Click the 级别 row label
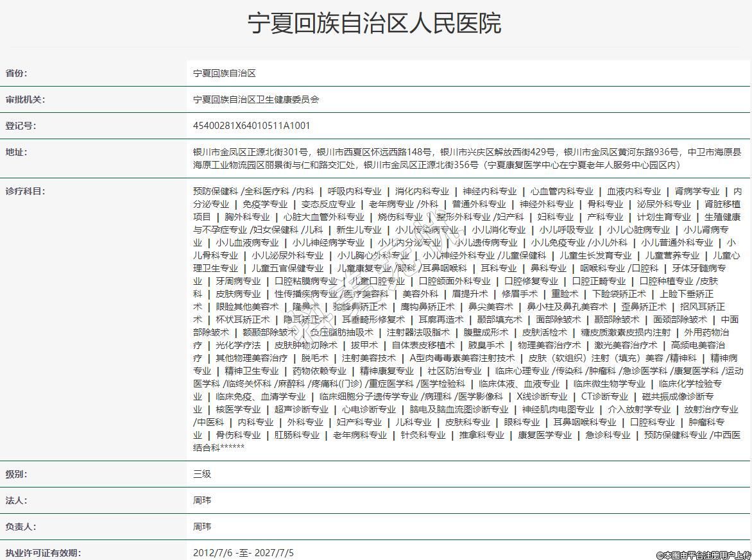Screen dimensions: 752x560 pos(17,475)
